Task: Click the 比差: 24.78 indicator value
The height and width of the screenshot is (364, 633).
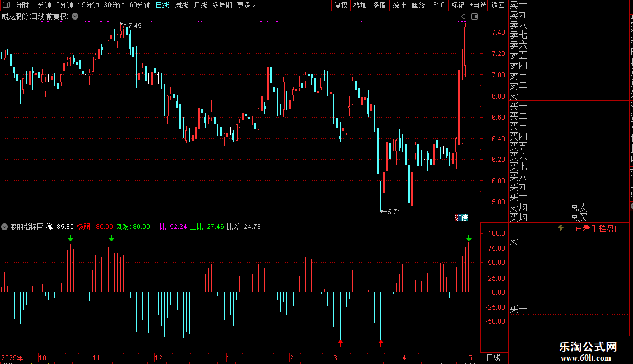Action: (244, 227)
